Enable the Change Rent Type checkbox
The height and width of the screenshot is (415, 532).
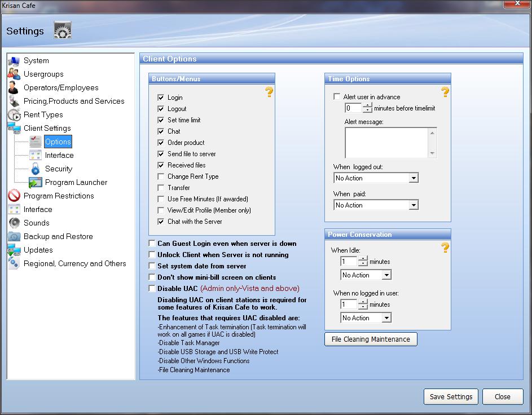click(161, 176)
